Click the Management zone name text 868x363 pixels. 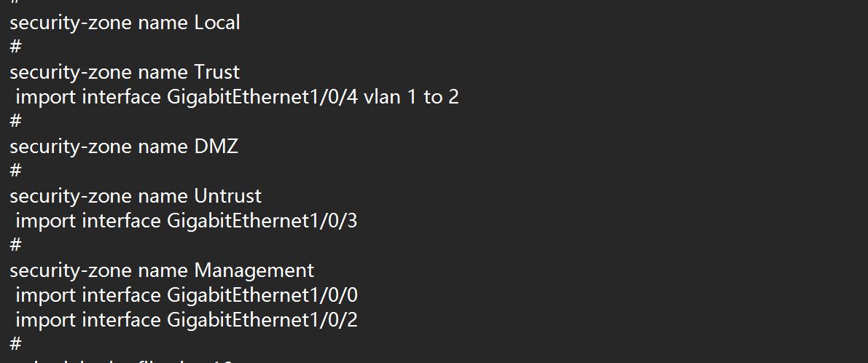pos(254,270)
